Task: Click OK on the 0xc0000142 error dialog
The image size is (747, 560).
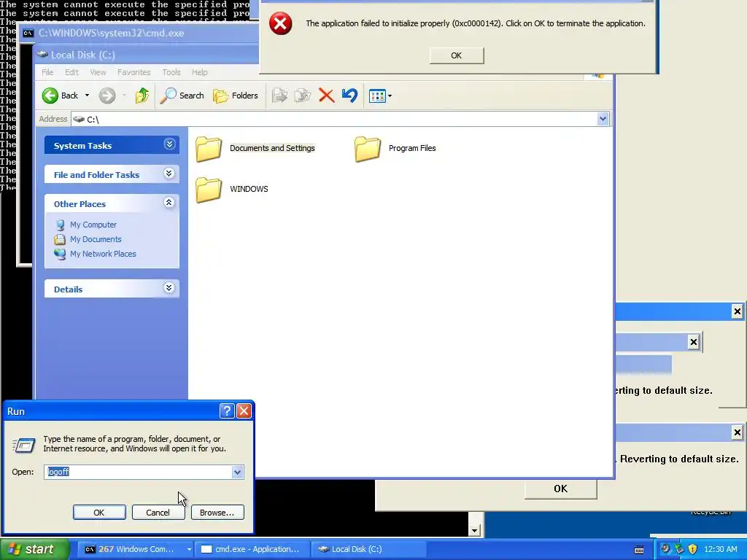Action: tap(457, 55)
